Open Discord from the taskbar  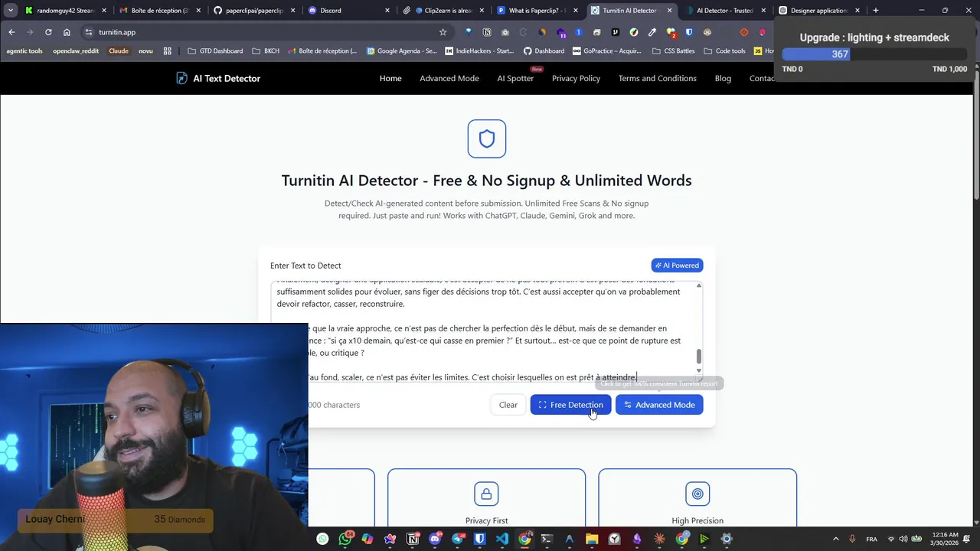436,539
